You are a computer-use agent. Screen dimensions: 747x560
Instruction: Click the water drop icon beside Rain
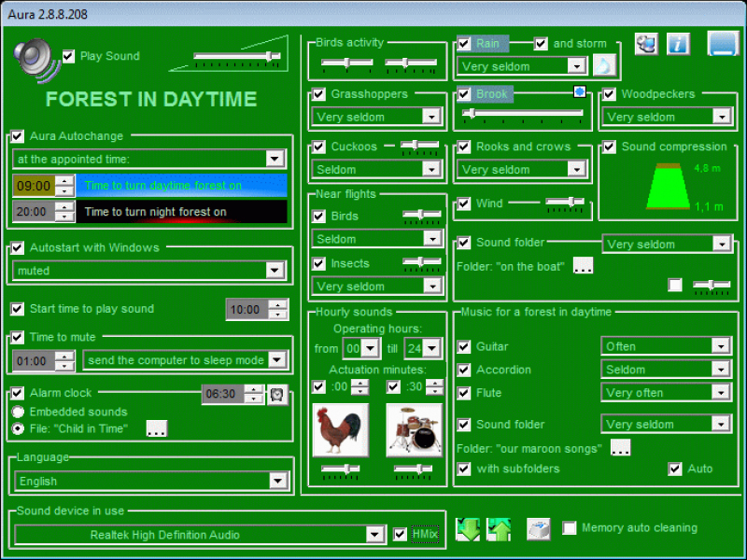coord(605,66)
